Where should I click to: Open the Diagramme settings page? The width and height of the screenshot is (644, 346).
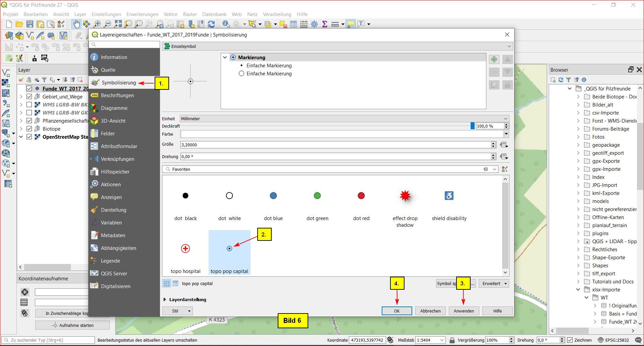point(114,108)
